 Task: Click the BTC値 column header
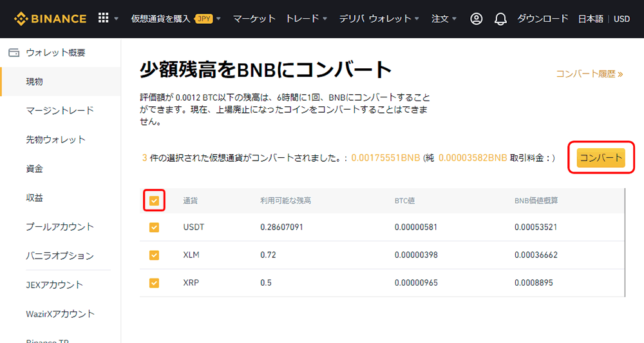pyautogui.click(x=404, y=201)
